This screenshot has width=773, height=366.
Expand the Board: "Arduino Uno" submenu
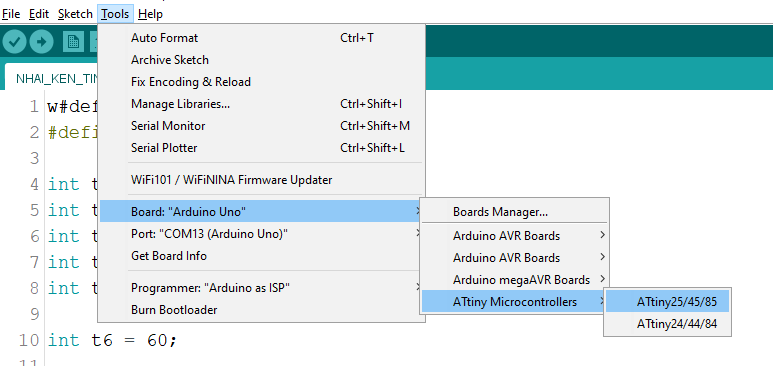coord(261,212)
